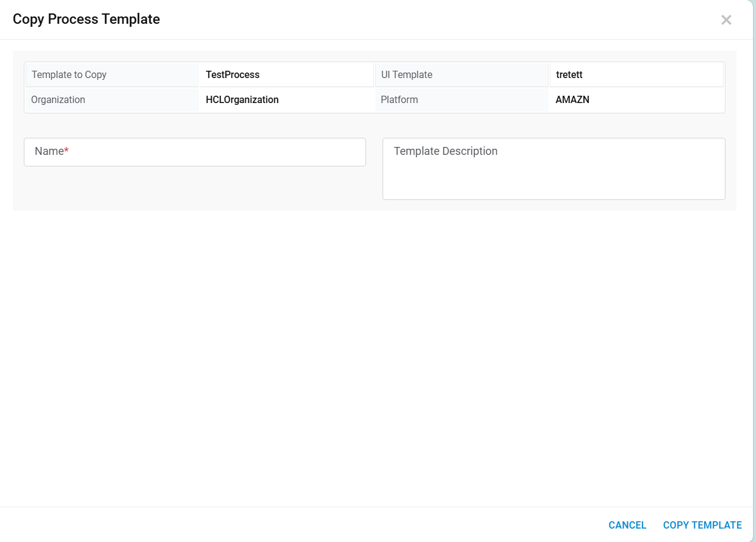Close the Copy Process Template dialog

pos(726,20)
